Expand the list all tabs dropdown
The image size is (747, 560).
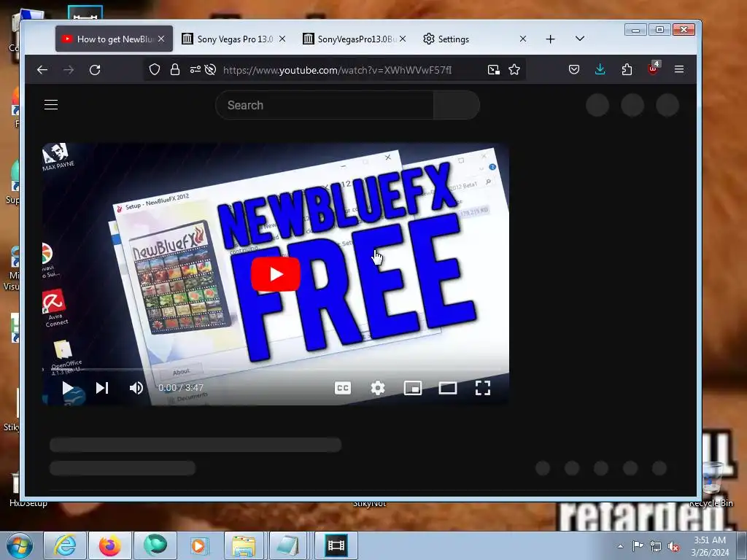580,39
